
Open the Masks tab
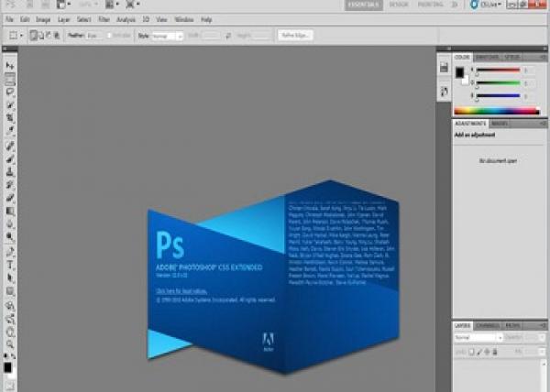pos(500,124)
